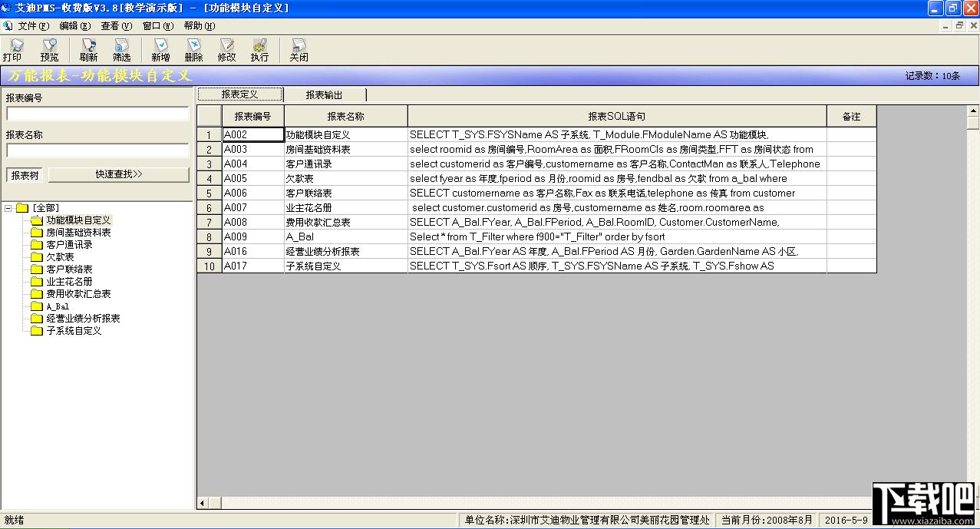Click SQL cell starting 'select fyear as 年度'

617,178
